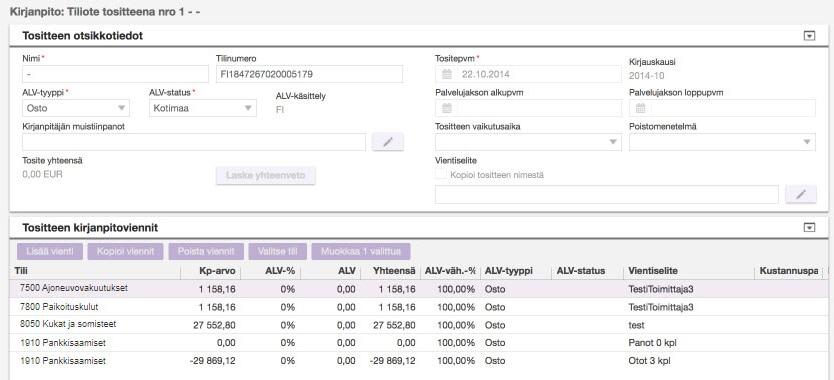Select the 7500 Ajoneuvovakuutukset row
Viewport: 834px width, 380px height.
[420, 288]
